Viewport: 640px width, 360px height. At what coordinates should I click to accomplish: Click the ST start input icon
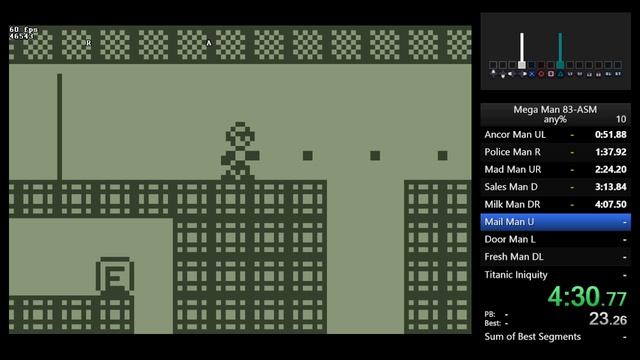coord(618,74)
